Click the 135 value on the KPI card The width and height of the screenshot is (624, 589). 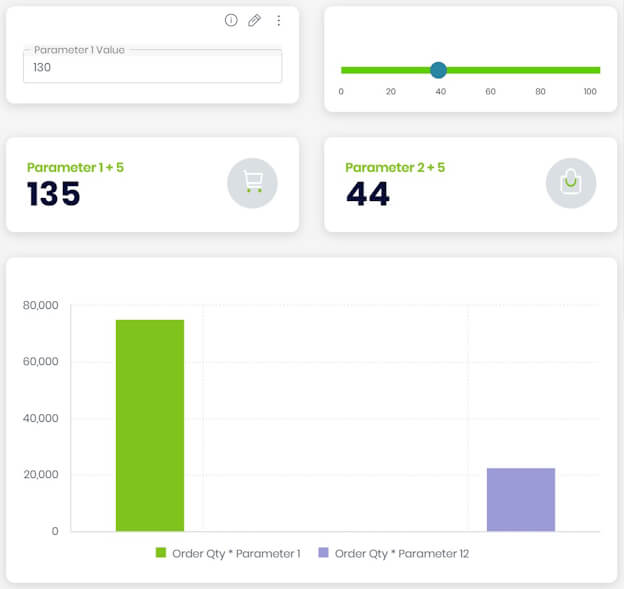point(54,194)
